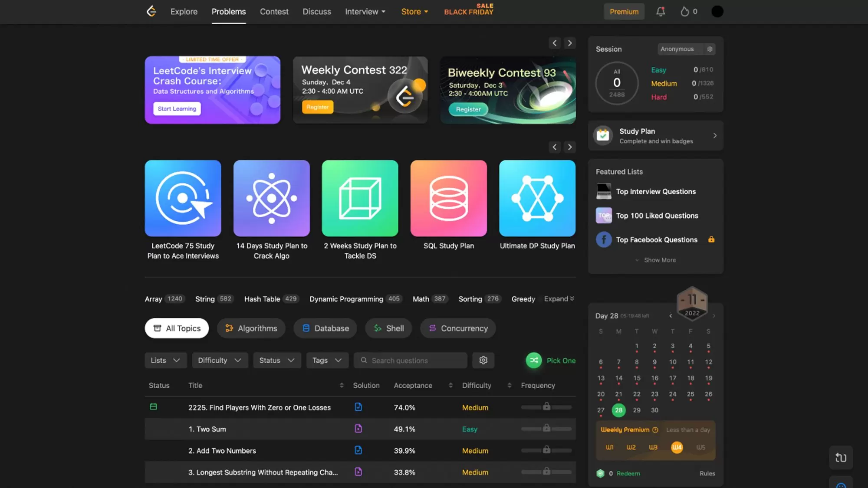Expand Show More featured lists
The height and width of the screenshot is (488, 868).
pos(655,260)
